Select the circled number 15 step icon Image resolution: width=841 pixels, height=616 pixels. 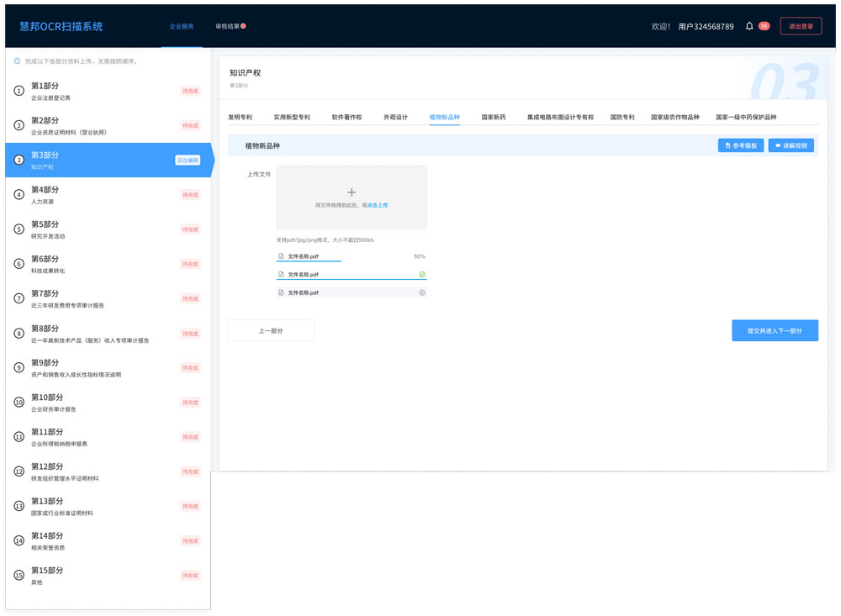(x=19, y=576)
